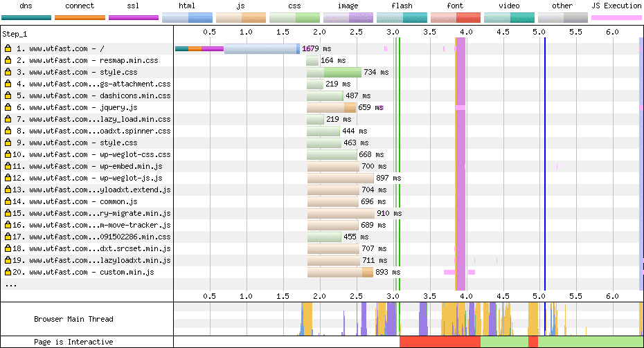Click lock icon for dashicons.min.css request
This screenshot has height=348, width=644.
pos(8,96)
